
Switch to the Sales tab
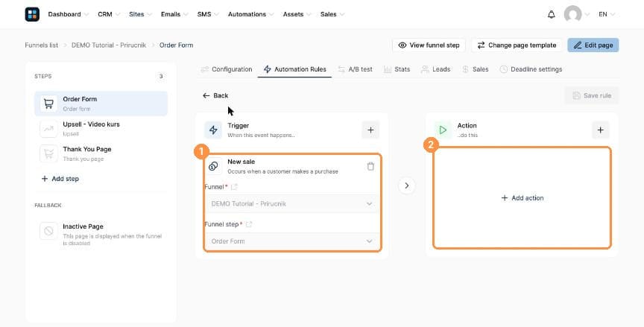pos(476,69)
